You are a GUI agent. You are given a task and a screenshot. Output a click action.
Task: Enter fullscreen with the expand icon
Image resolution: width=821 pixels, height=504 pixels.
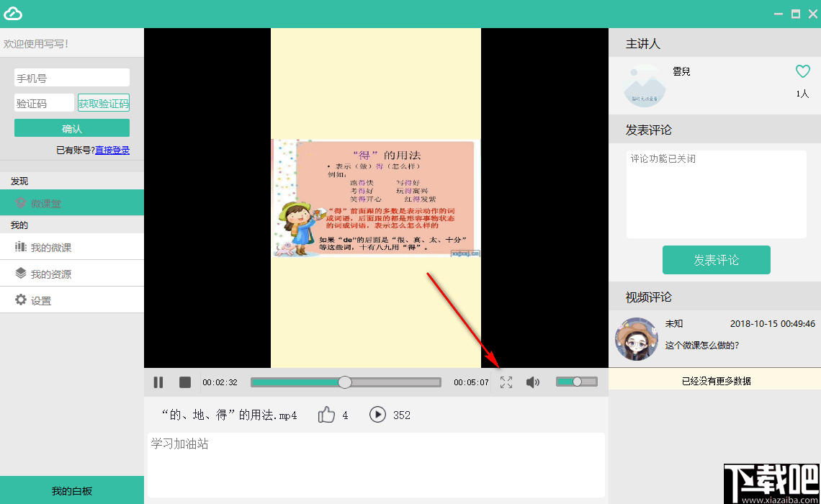pos(506,382)
